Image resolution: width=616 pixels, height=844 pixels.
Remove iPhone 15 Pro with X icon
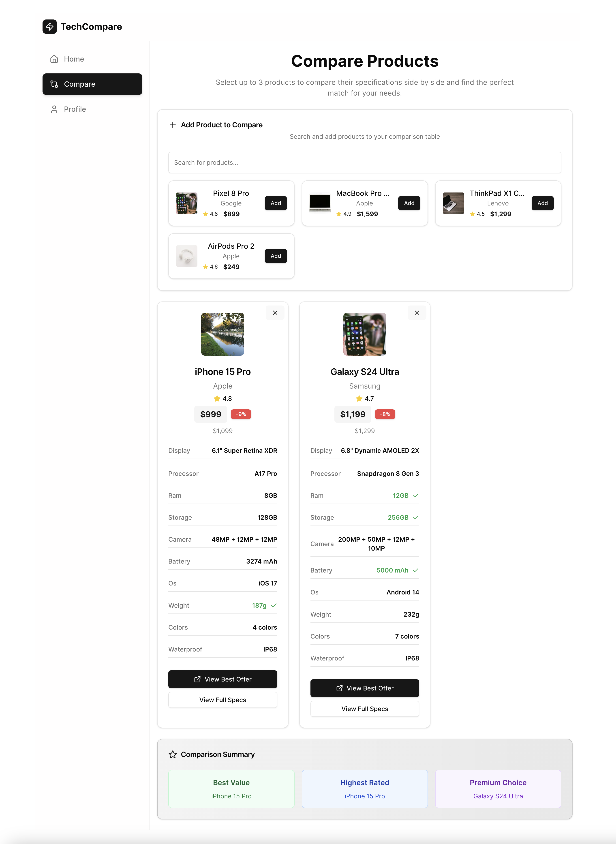275,312
